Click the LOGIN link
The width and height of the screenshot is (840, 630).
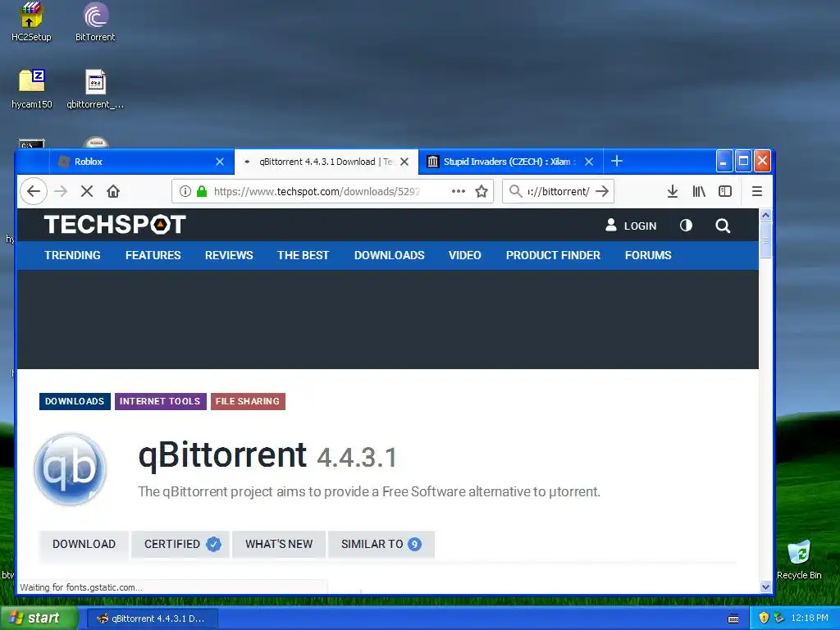(631, 226)
